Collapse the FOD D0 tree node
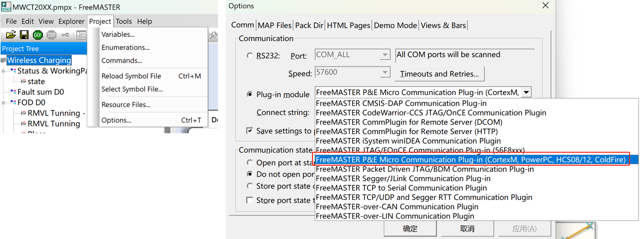This screenshot has height=239, width=644. 4,103
